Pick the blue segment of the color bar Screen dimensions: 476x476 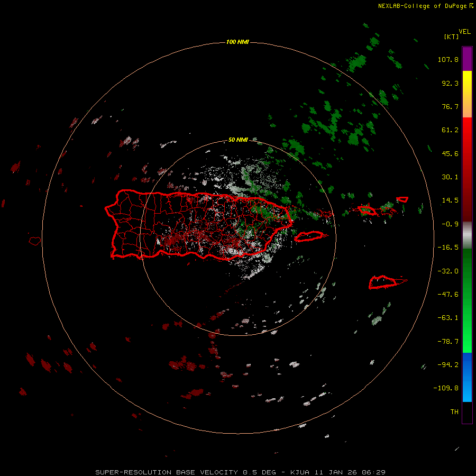[x=467, y=377]
